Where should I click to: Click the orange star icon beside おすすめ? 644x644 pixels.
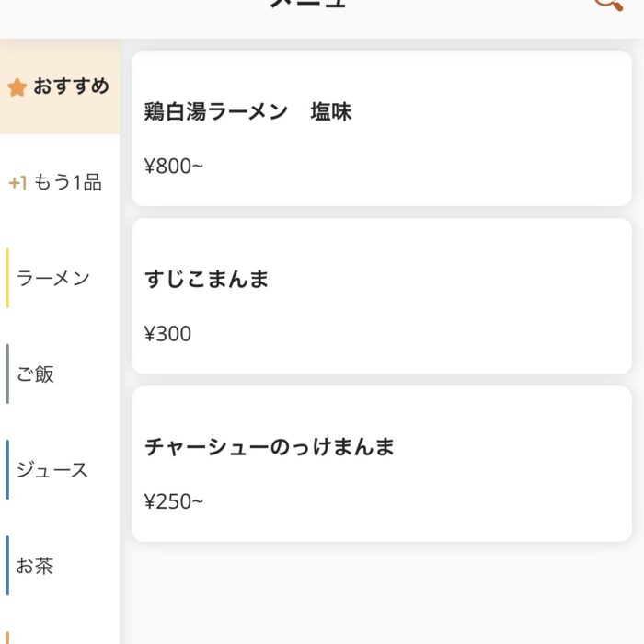coord(17,87)
